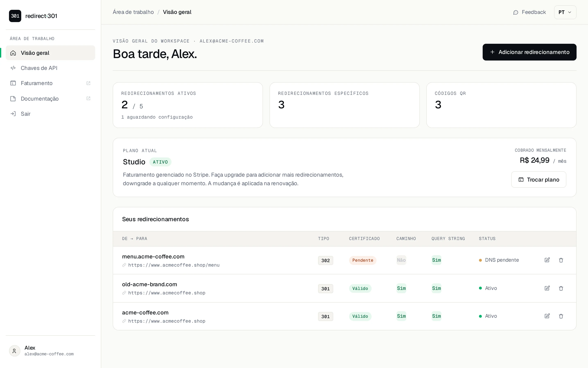This screenshot has height=368, width=588.
Task: Edit the menu.acme-coffee.com redirect
Action: click(547, 260)
